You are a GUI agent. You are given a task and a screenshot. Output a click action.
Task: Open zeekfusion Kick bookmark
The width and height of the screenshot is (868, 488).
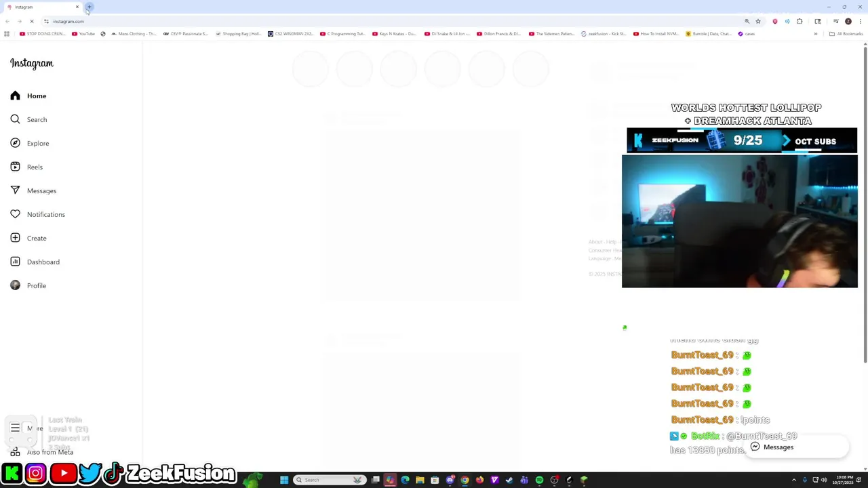point(604,34)
